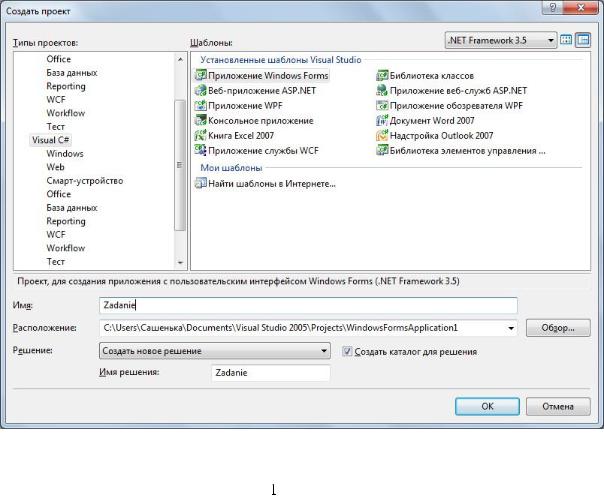
Task: Click 'Документ Word 2007' template label
Action: 432,121
